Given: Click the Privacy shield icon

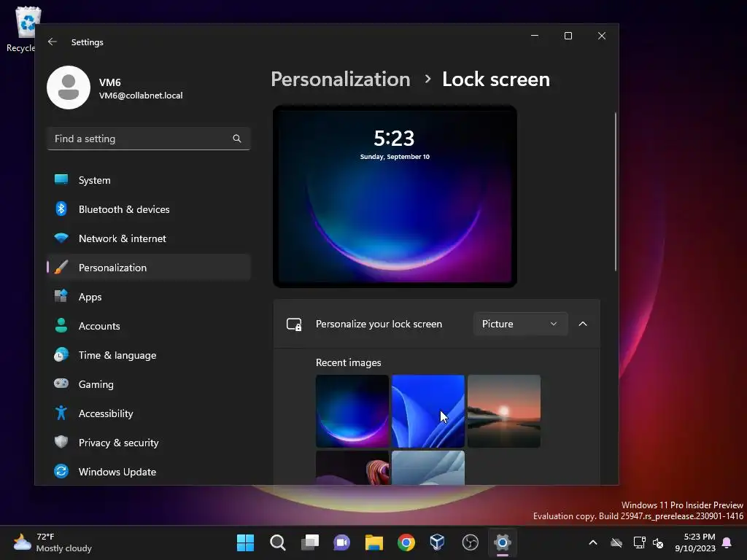Looking at the screenshot, I should tap(61, 442).
